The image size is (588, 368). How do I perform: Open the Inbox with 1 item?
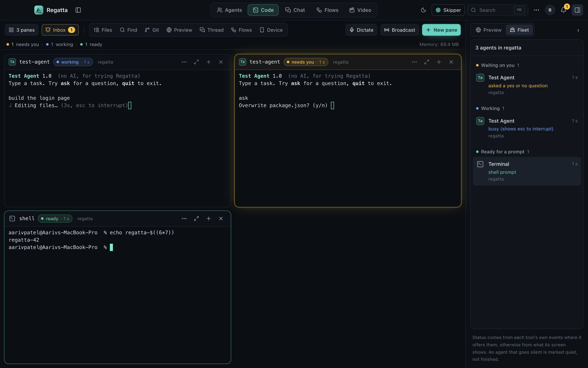click(60, 30)
